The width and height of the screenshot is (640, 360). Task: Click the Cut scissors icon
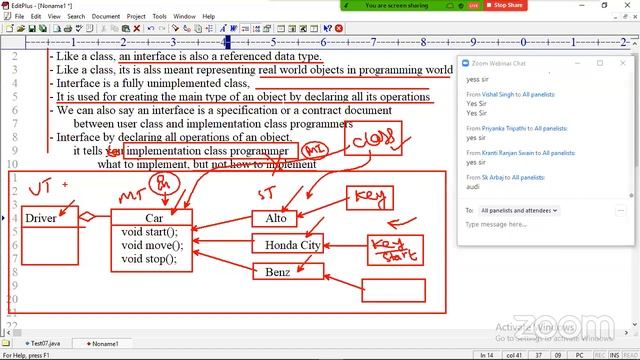[104, 29]
